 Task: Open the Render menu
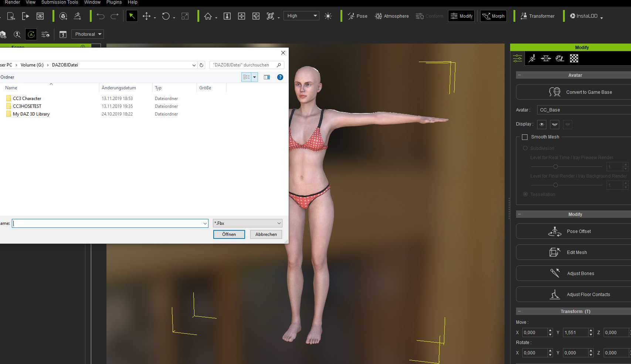pyautogui.click(x=12, y=2)
